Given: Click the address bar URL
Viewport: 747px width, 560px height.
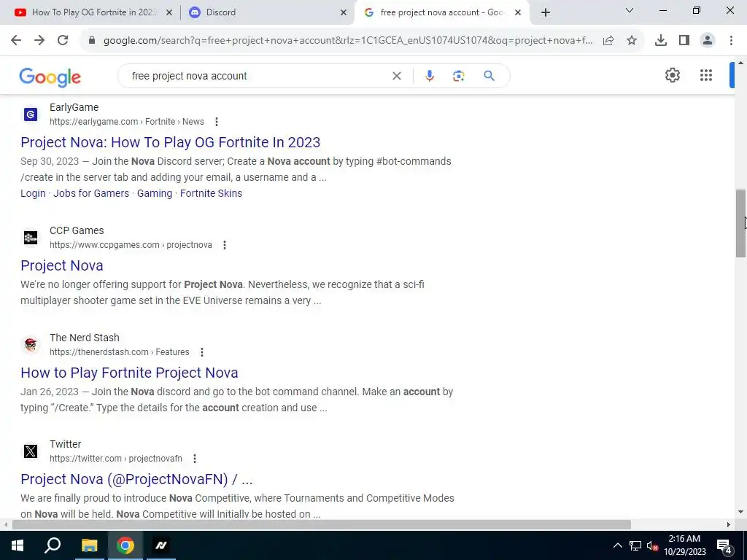Looking at the screenshot, I should 348,41.
